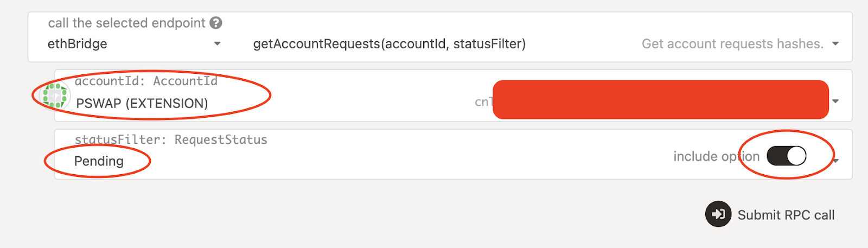The height and width of the screenshot is (248, 868).
Task: Open the statusFilter dropdown arrow
Action: (837, 161)
